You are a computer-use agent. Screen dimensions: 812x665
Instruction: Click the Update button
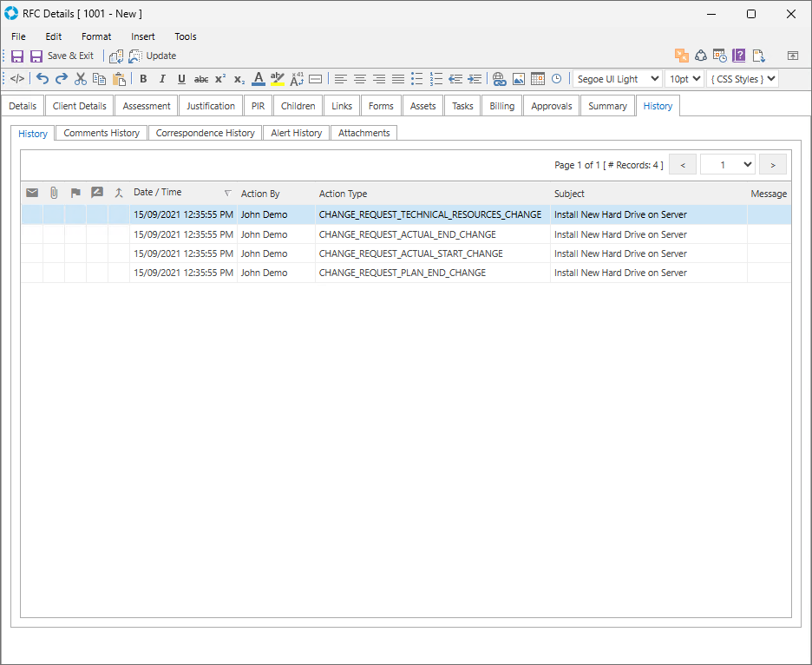pyautogui.click(x=153, y=56)
